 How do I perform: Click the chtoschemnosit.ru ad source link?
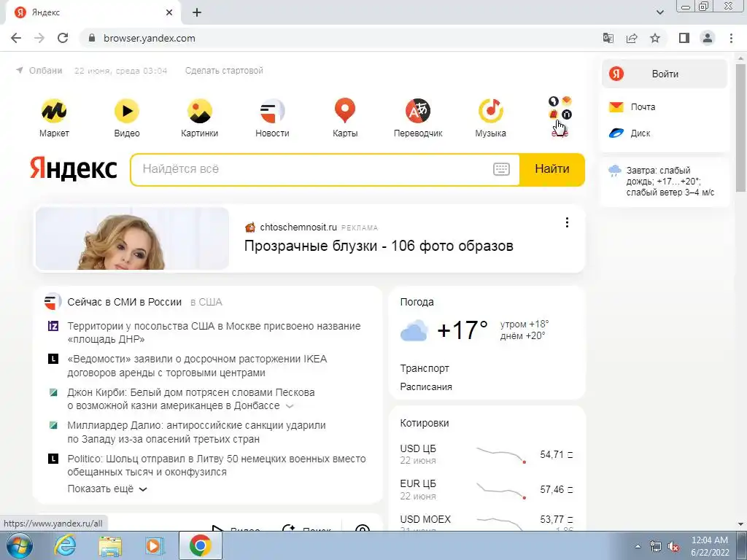pyautogui.click(x=298, y=227)
